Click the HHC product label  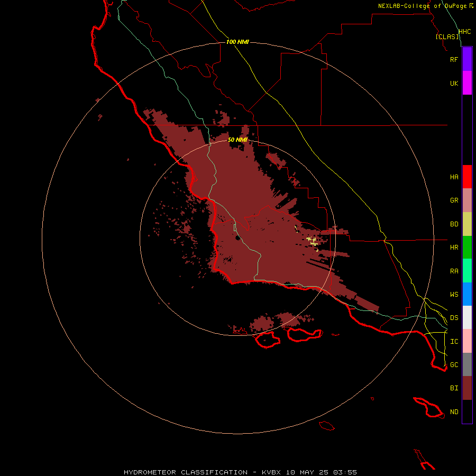[464, 32]
